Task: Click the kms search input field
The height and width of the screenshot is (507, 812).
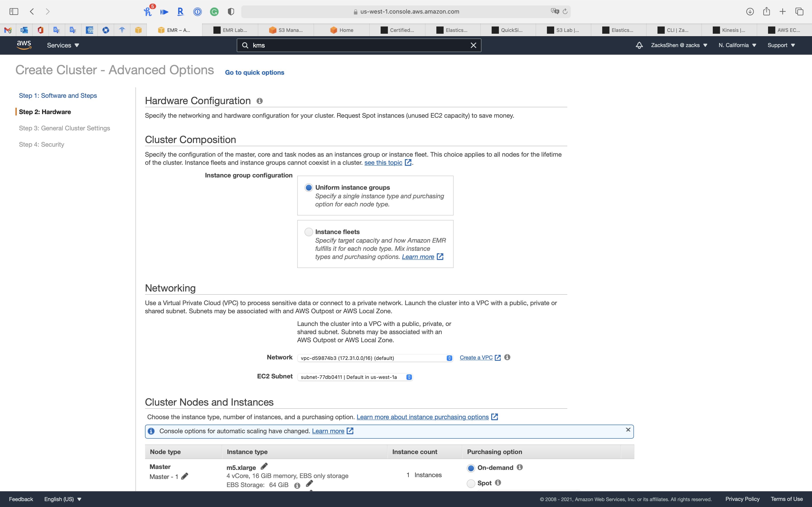Action: [356, 45]
